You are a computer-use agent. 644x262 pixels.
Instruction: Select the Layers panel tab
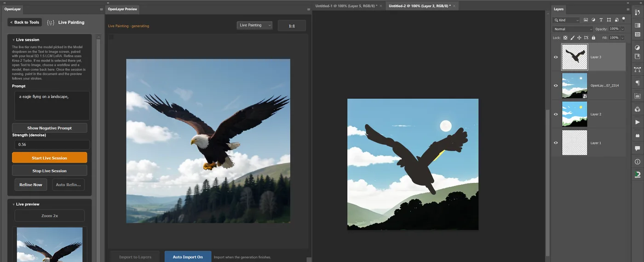(x=558, y=9)
